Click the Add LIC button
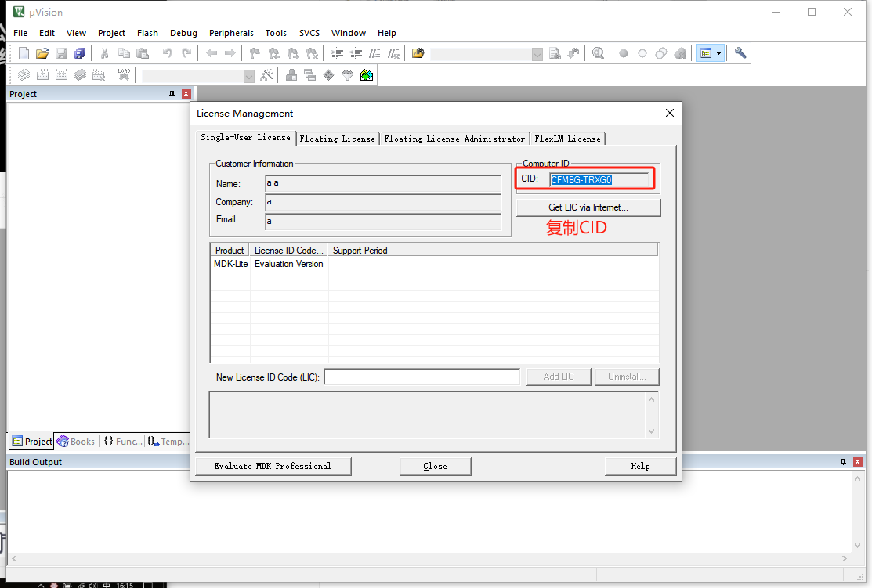The image size is (872, 588). pos(559,377)
